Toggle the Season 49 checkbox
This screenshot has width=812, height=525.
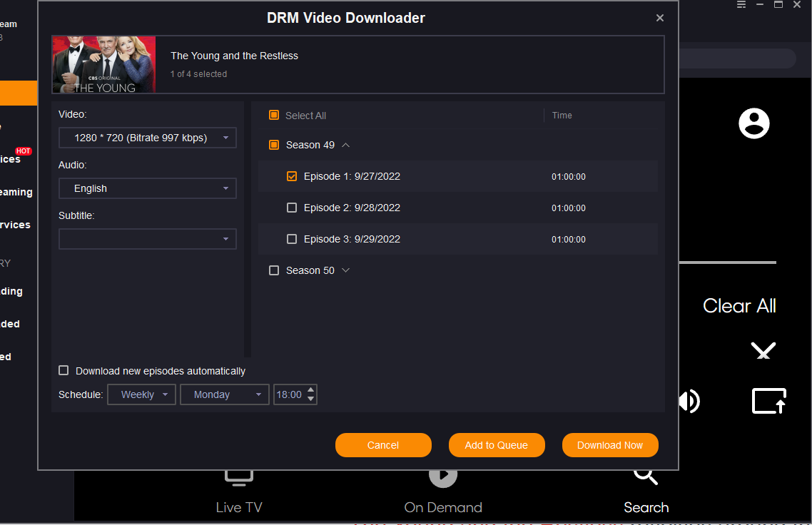coord(274,145)
